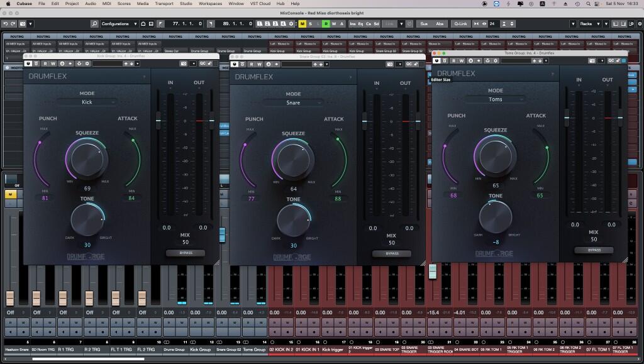
Task: Toggle Snare Drumflex plugin activate button
Action: pos(234,64)
